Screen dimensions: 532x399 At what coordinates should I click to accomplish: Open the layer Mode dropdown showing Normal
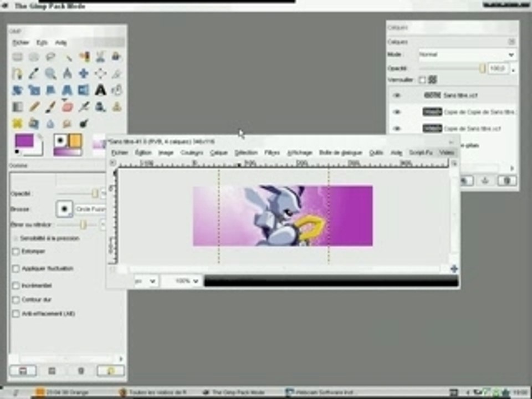tap(468, 55)
